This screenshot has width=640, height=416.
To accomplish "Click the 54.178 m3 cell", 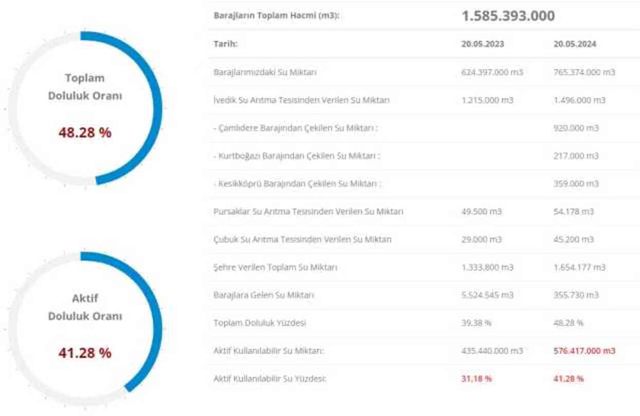I will [x=573, y=211].
